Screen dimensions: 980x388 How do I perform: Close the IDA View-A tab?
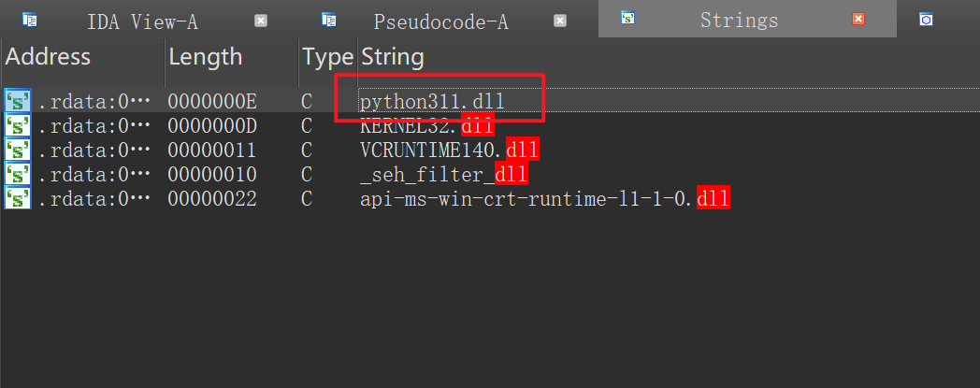coord(261,21)
